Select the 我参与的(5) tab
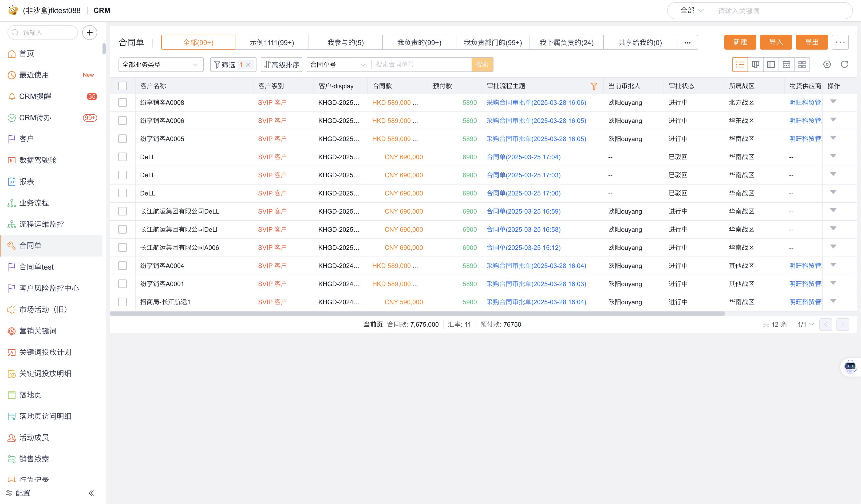 [345, 42]
